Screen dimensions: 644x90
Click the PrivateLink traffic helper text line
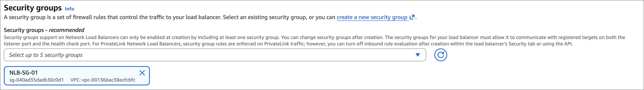pos(275,44)
